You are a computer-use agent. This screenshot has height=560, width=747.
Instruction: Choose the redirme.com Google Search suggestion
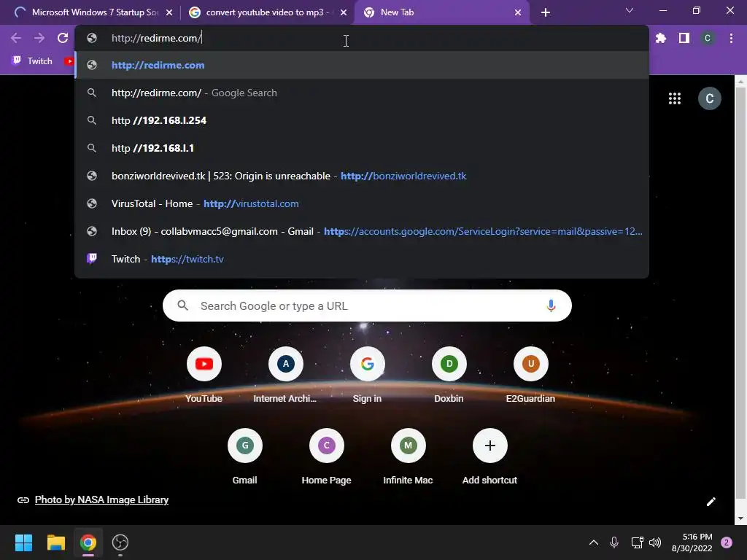(x=362, y=93)
